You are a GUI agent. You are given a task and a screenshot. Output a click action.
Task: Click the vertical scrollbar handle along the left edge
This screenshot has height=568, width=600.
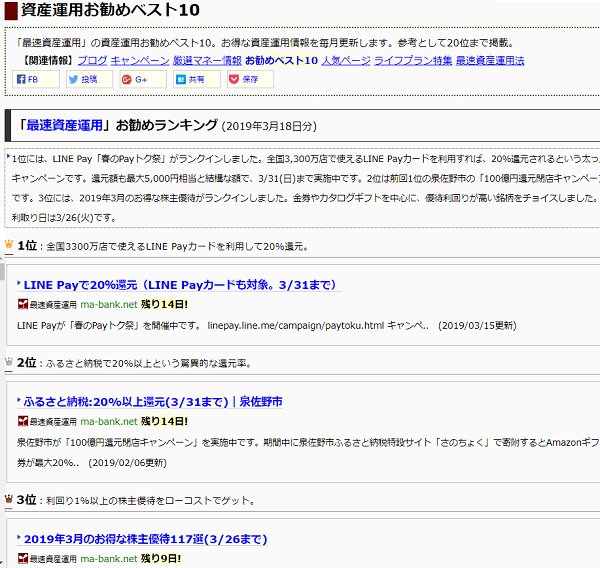coord(2,272)
